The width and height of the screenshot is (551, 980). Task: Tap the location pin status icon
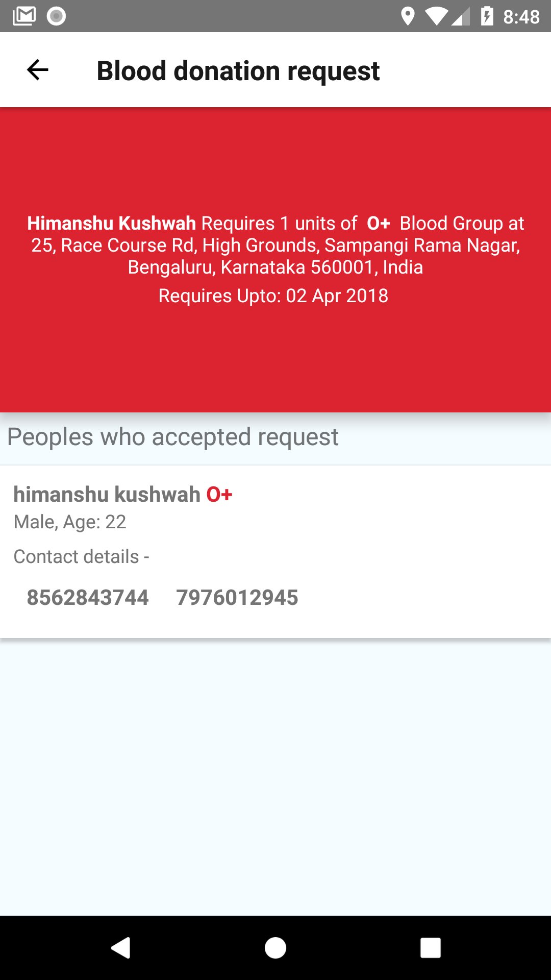point(407,16)
